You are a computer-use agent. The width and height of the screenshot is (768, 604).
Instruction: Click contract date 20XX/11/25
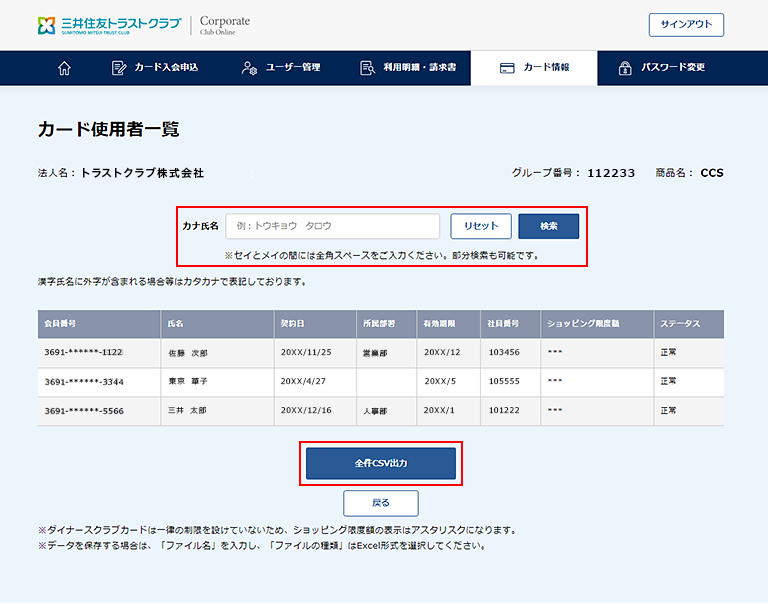[306, 352]
